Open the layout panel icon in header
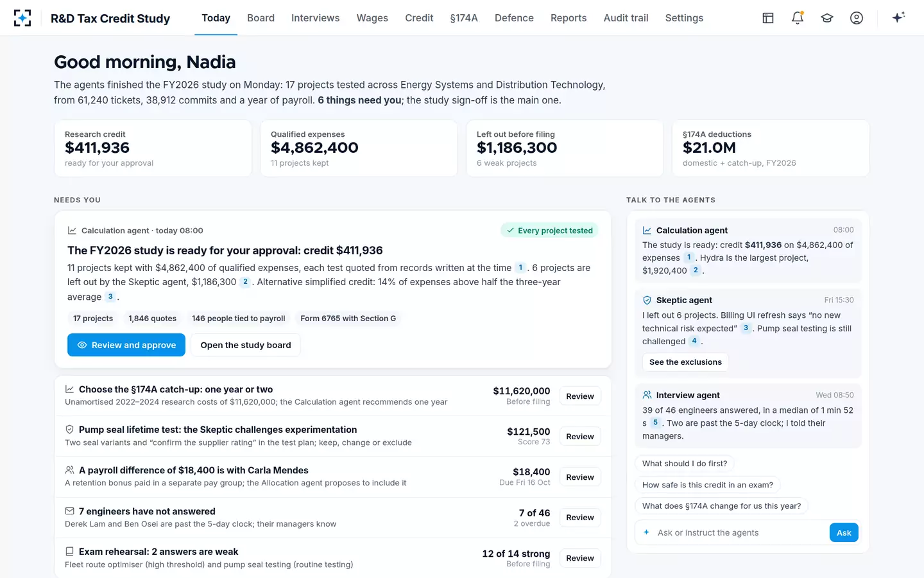Screen dimensions: 924x578 point(768,18)
